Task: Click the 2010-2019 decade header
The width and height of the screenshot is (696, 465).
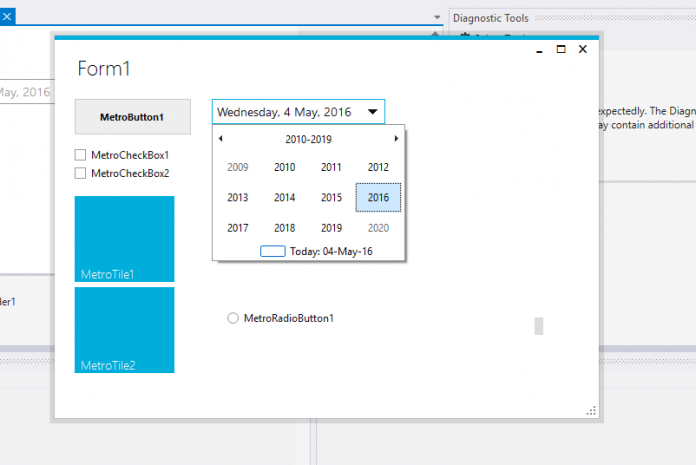Action: 308,139
